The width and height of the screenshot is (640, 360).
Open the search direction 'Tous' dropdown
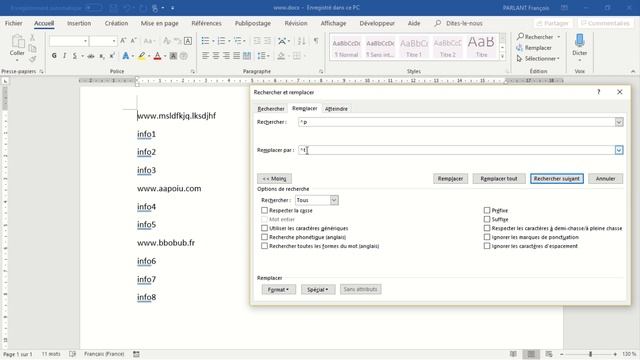[x=334, y=200]
